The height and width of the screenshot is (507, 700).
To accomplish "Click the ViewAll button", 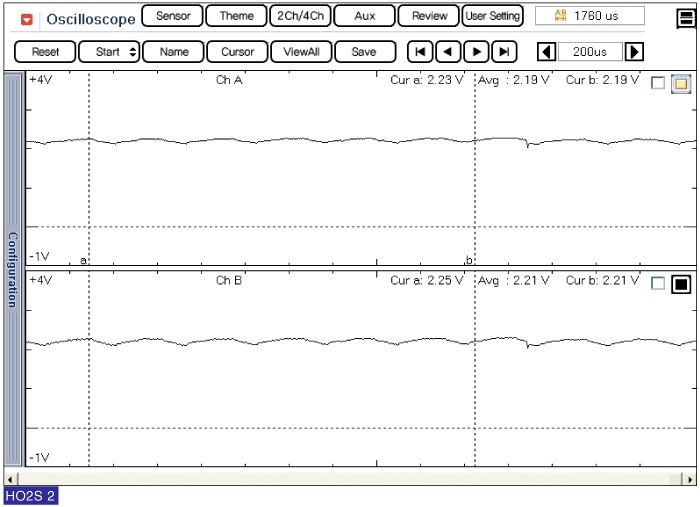I will [x=301, y=52].
